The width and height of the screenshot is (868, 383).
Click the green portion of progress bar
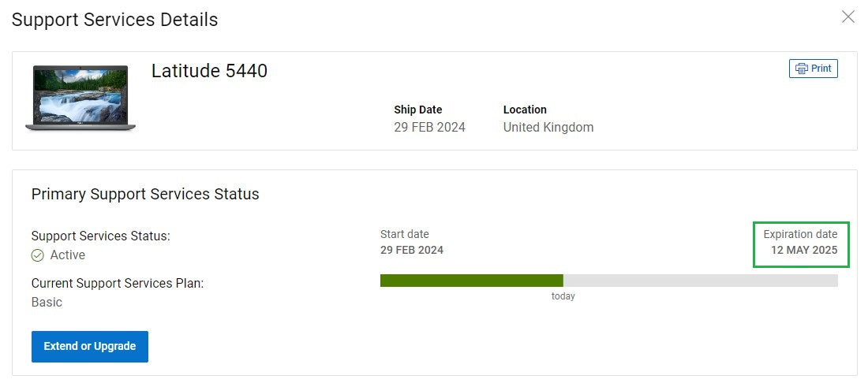(x=472, y=281)
